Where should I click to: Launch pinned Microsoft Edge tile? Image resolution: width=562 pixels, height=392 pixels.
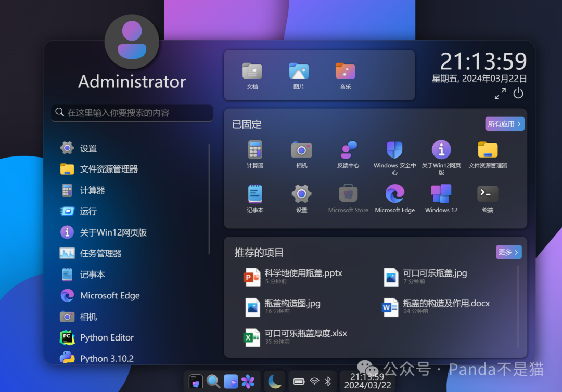(394, 199)
